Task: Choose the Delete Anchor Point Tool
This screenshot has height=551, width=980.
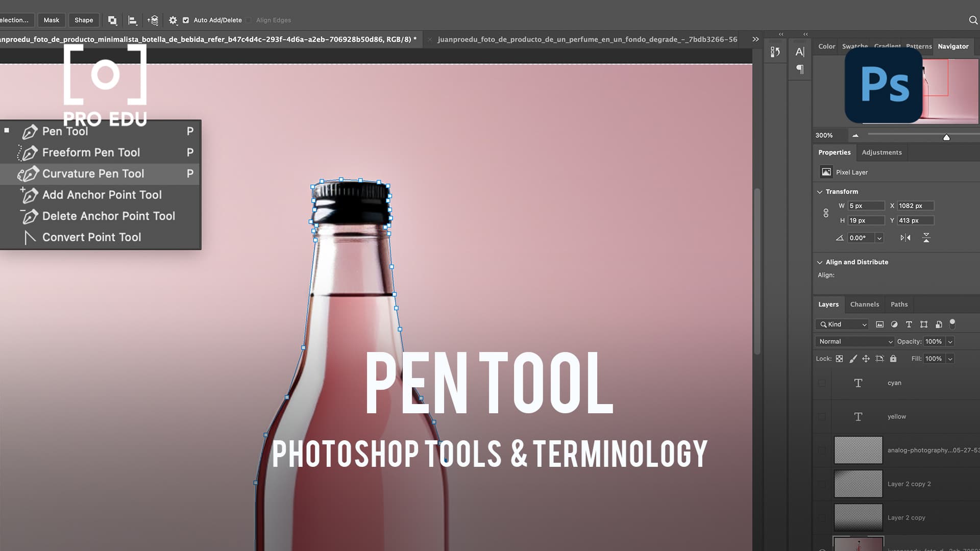Action: point(109,216)
